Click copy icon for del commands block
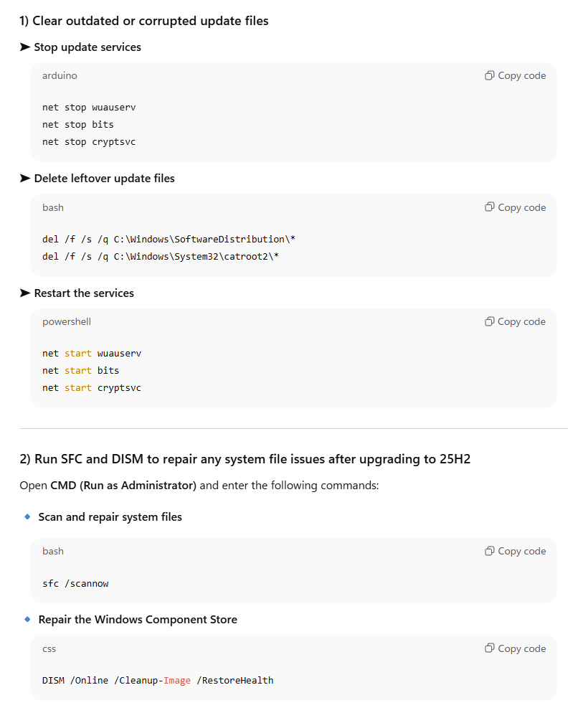Viewport: 588px width, 718px height. 490,207
